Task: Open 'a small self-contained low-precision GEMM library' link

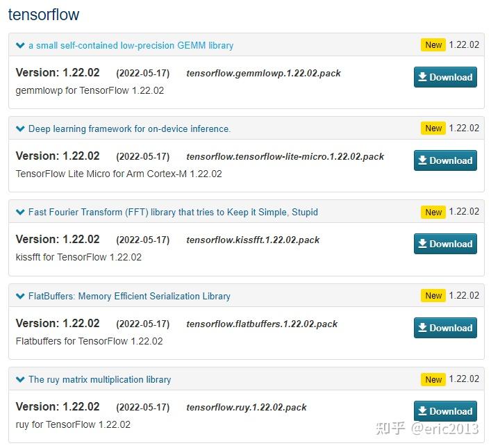Action: tap(131, 45)
